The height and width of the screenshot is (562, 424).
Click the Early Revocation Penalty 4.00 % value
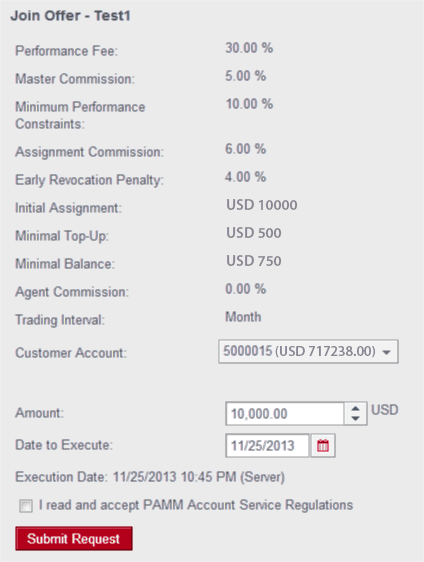click(x=246, y=177)
